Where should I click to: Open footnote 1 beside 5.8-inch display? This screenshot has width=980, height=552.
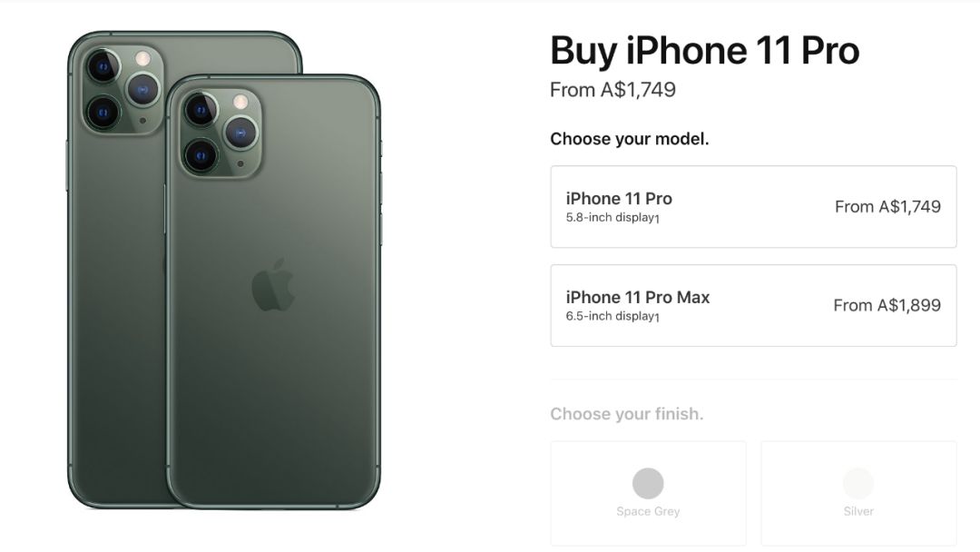click(x=657, y=220)
